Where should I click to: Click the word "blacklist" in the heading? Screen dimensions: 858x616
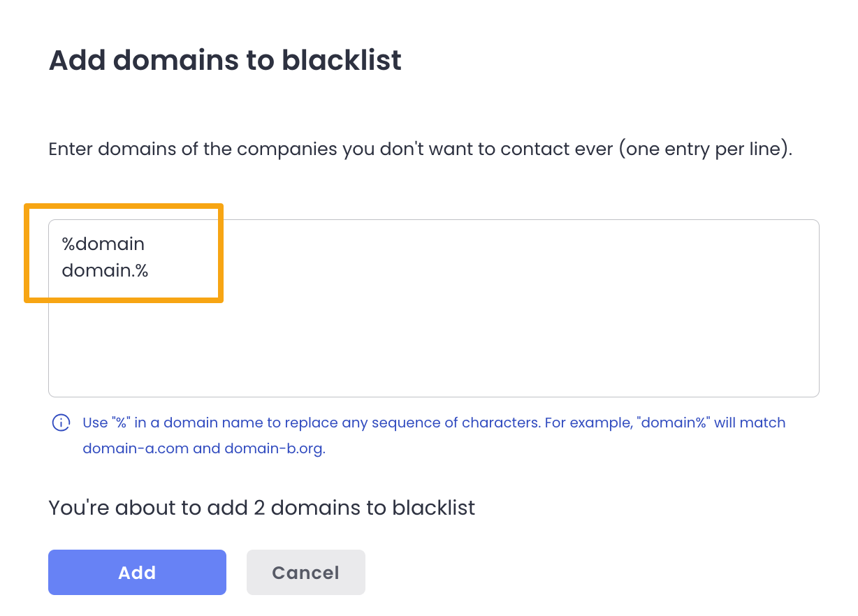(342, 60)
